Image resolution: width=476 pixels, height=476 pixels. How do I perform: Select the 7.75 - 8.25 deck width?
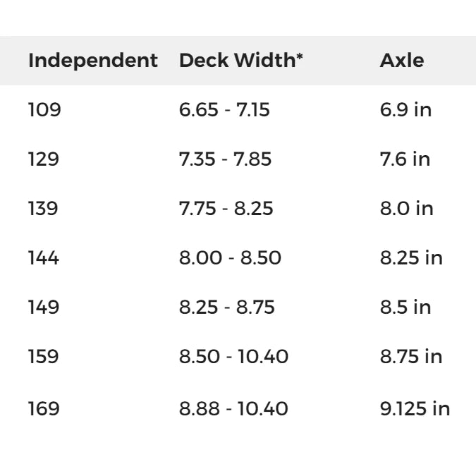pyautogui.click(x=226, y=209)
